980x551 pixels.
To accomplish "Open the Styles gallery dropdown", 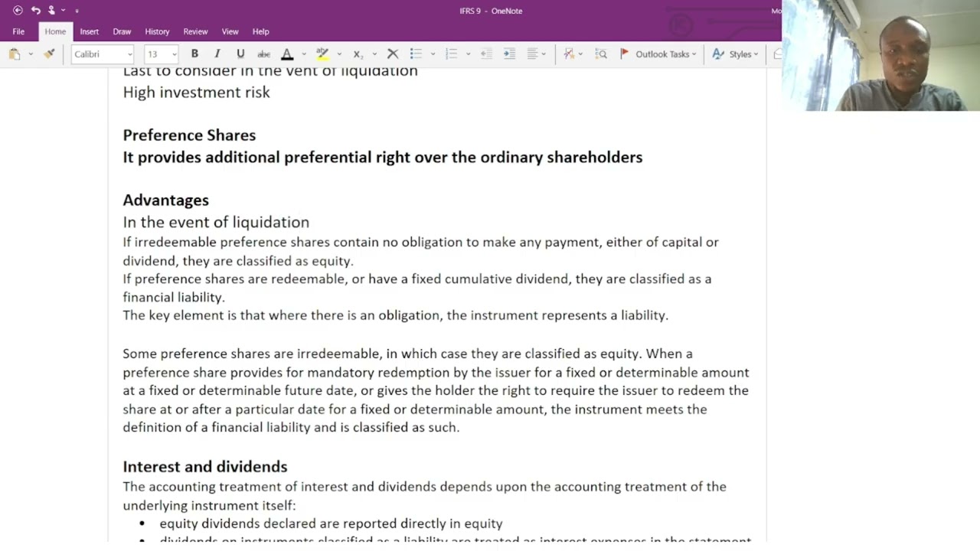I will click(x=735, y=54).
